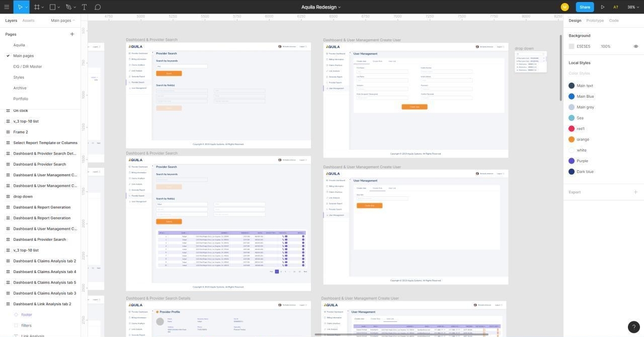Expand the Export section
This screenshot has height=337, width=644.
point(635,191)
